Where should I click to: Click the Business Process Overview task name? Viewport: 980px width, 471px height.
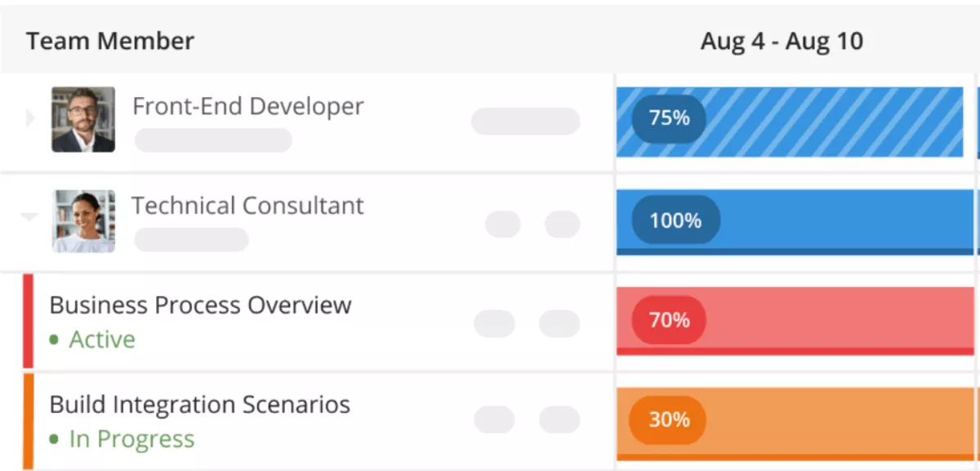point(200,304)
